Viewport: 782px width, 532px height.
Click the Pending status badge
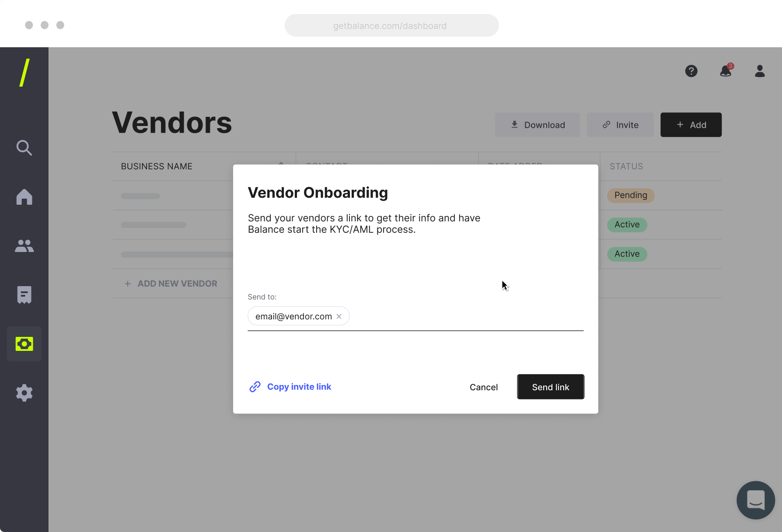point(630,195)
